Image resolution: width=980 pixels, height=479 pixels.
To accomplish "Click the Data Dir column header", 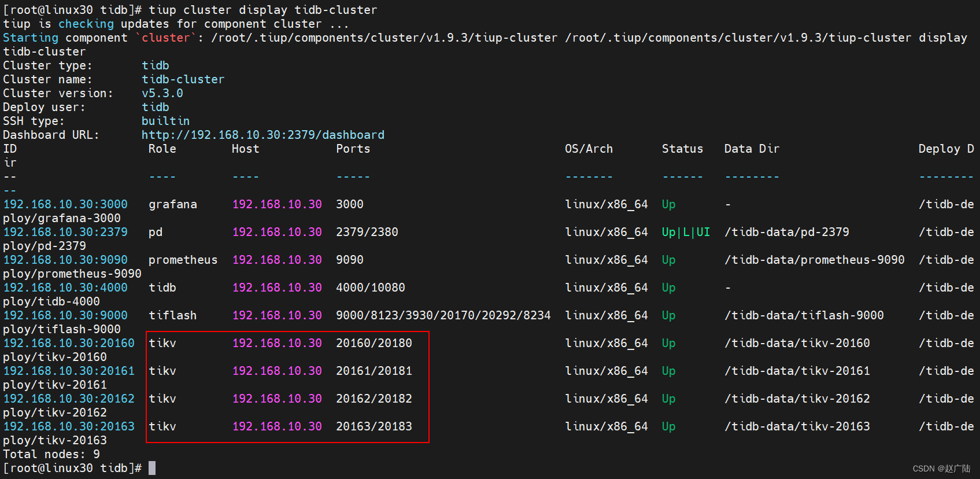I will tap(752, 149).
